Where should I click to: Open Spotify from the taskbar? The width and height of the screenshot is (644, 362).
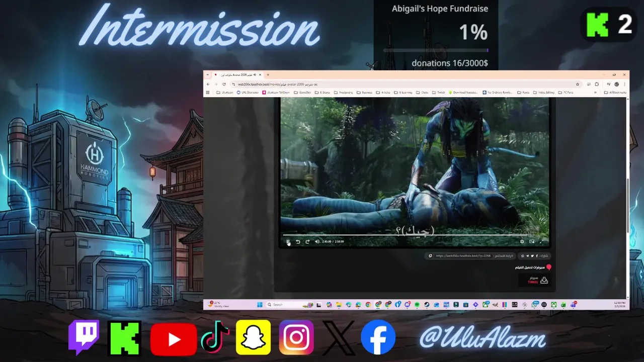pyautogui.click(x=418, y=305)
